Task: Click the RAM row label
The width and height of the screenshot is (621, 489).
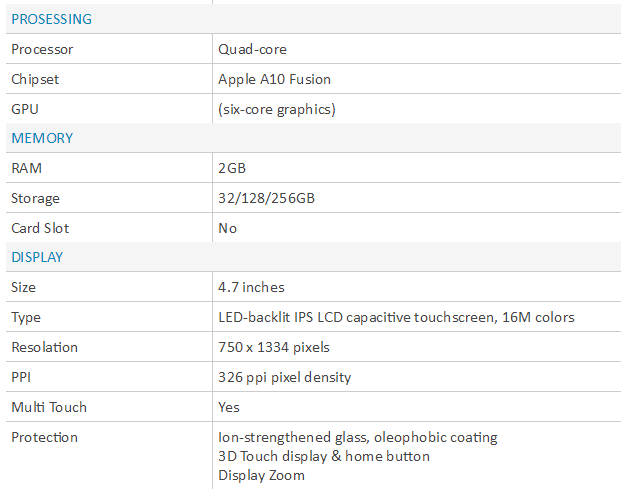Action: pos(26,168)
